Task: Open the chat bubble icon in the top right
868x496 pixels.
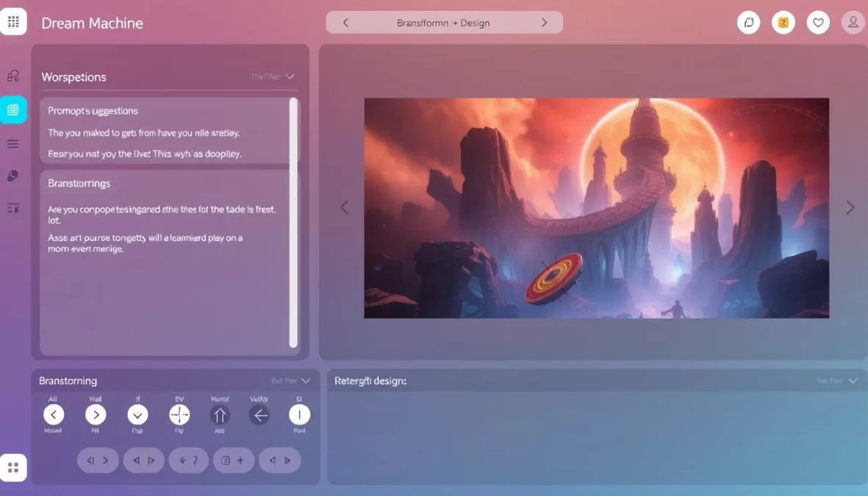Action: 748,22
